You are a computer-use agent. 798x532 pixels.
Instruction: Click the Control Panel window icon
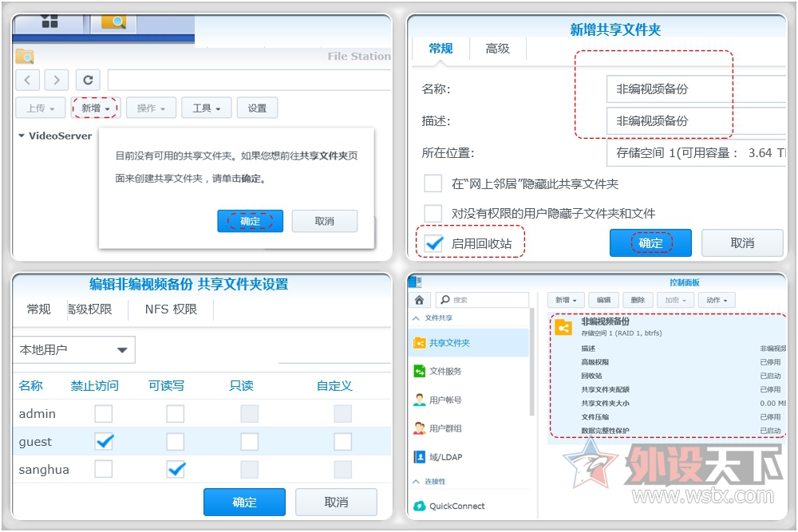(415, 282)
